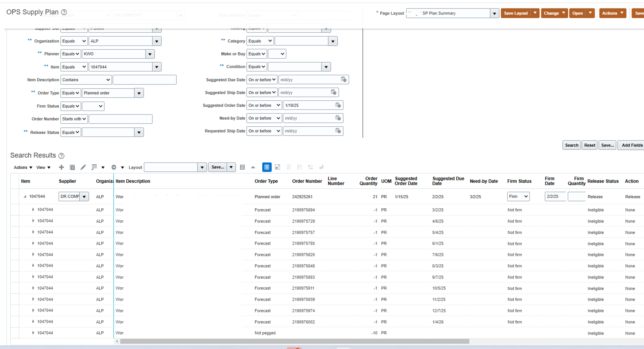Click the horizontal scrollbar under results table
The width and height of the screenshot is (644, 349).
(295, 341)
